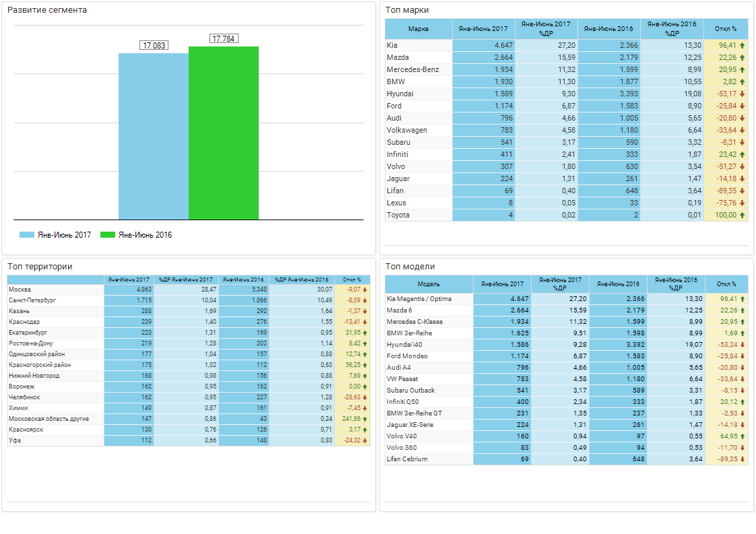Click the Развитие сегмента panel title
The width and height of the screenshot is (756, 534).
47,10
